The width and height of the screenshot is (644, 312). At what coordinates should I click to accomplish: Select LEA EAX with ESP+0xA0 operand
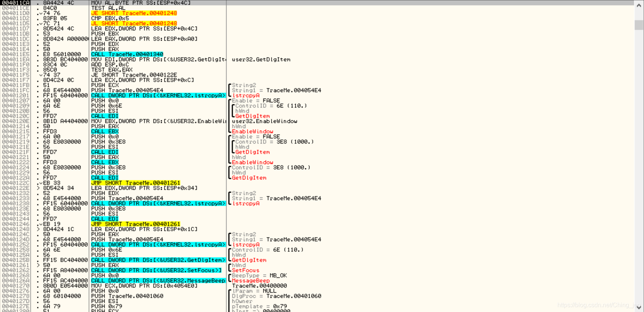144,39
